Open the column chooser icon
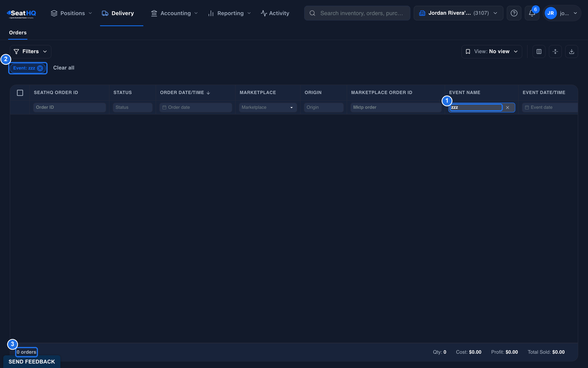The image size is (588, 368). 539,51
